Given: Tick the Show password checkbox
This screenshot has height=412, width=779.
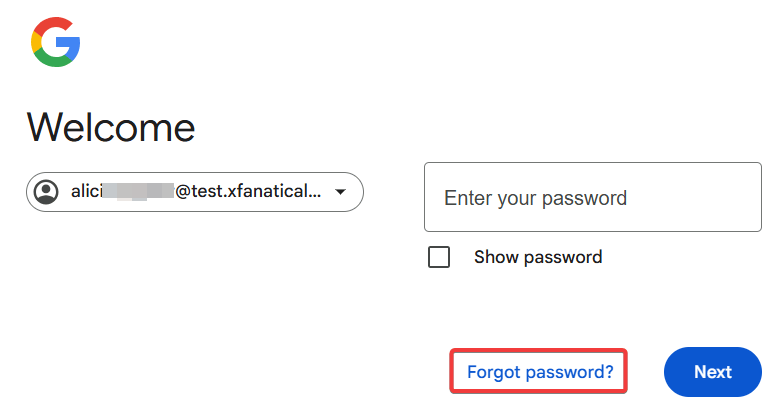Looking at the screenshot, I should [x=439, y=257].
